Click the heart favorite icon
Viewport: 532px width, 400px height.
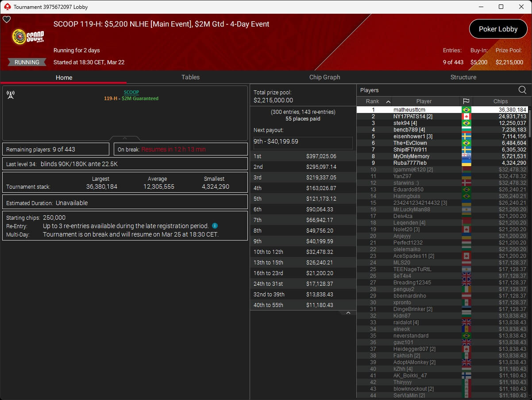tap(7, 19)
